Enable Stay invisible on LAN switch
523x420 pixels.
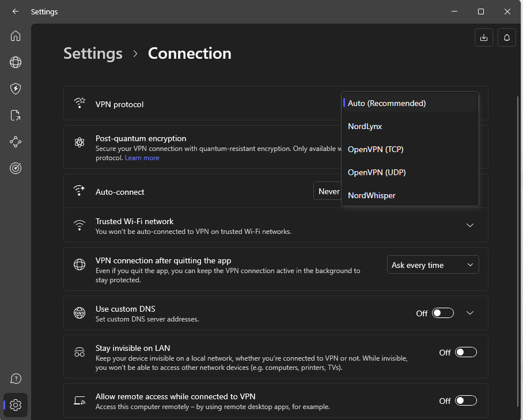[x=465, y=352]
